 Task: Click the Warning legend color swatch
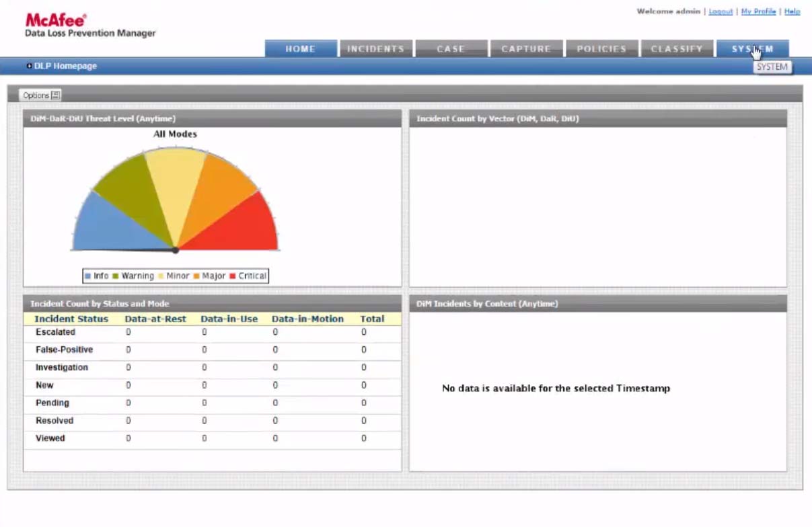(x=116, y=276)
